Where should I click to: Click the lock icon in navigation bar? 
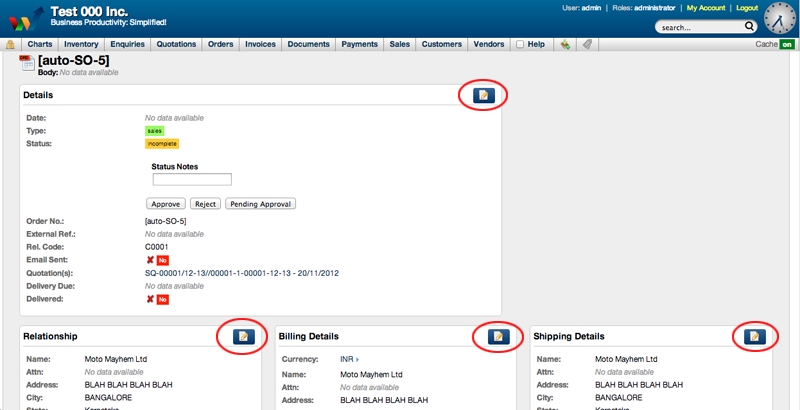point(10,45)
